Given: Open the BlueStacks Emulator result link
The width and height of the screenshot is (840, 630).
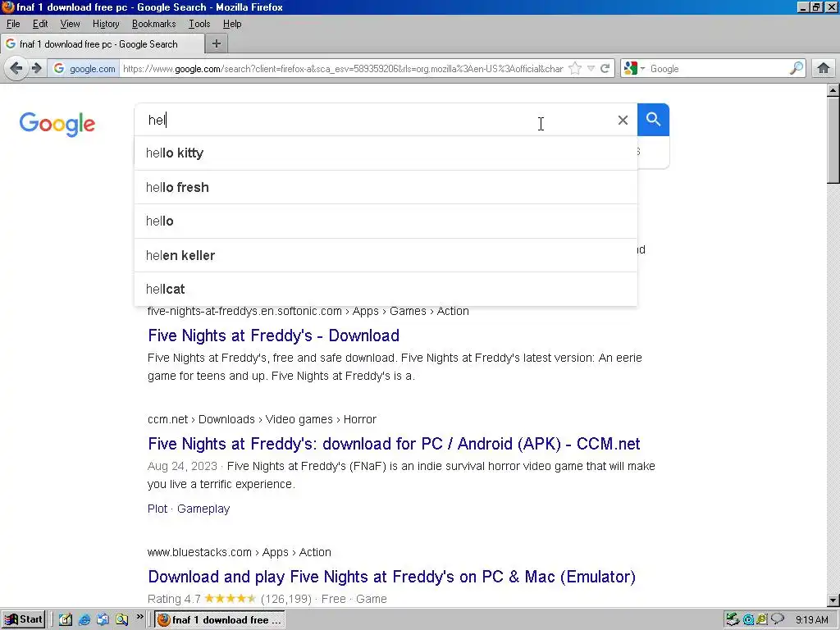Looking at the screenshot, I should pos(391,577).
